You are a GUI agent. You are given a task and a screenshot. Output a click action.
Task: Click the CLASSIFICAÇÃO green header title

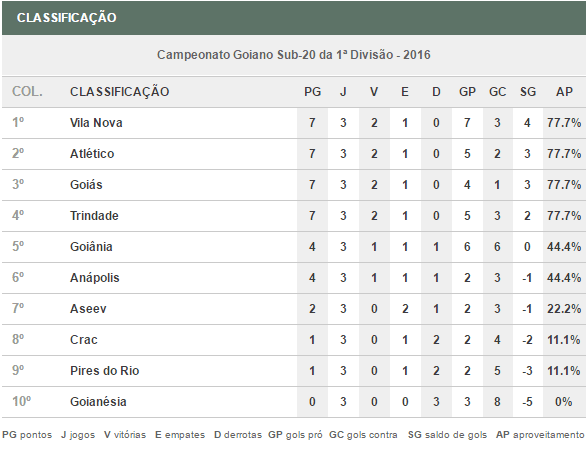(x=67, y=18)
